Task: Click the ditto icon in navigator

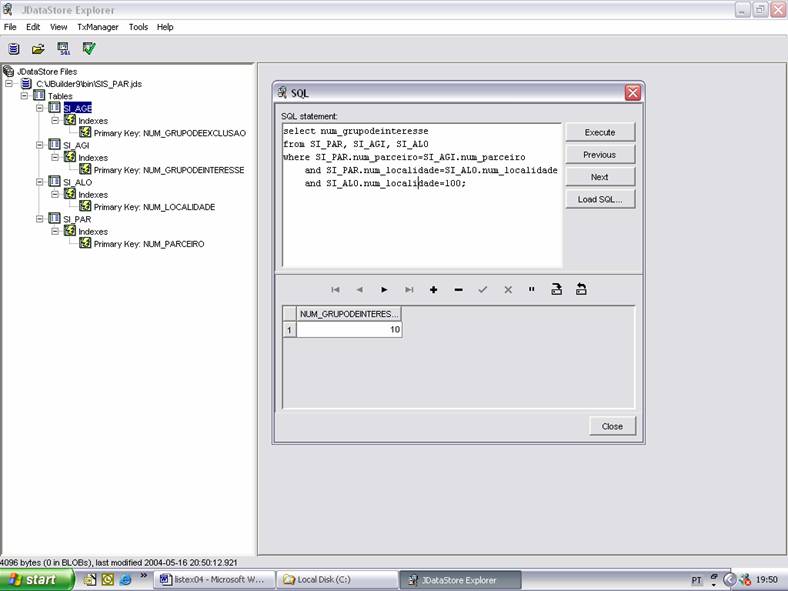Action: (532, 289)
